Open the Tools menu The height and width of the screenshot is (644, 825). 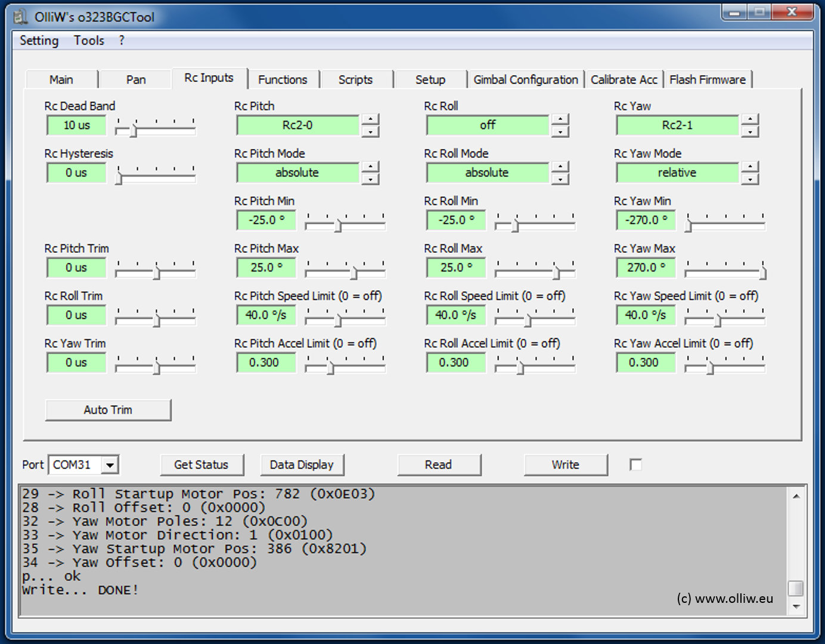[x=89, y=41]
